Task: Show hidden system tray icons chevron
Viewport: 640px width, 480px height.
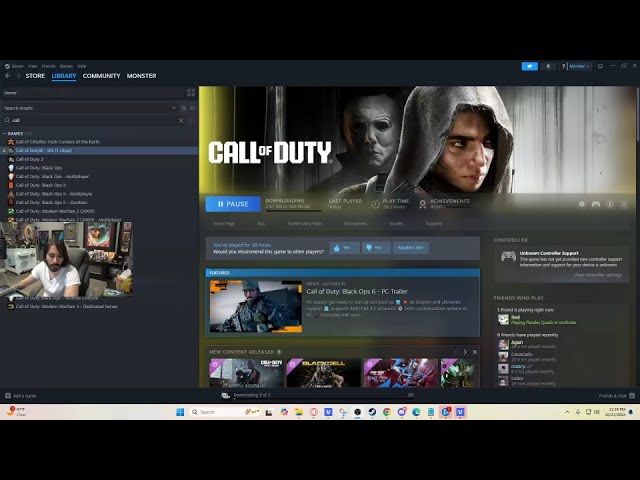Action: [x=567, y=412]
